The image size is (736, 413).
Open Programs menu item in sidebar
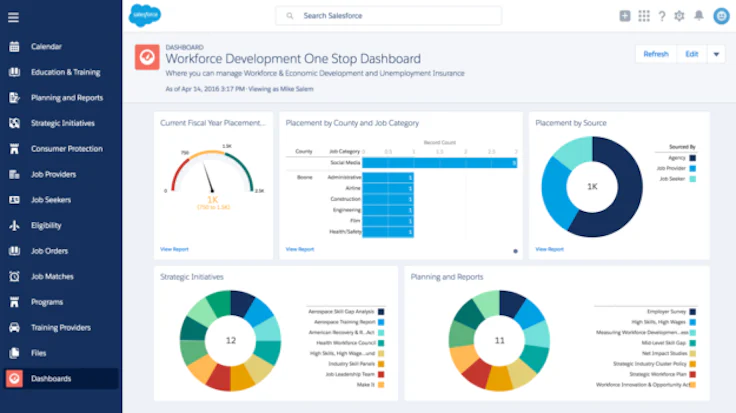click(47, 302)
